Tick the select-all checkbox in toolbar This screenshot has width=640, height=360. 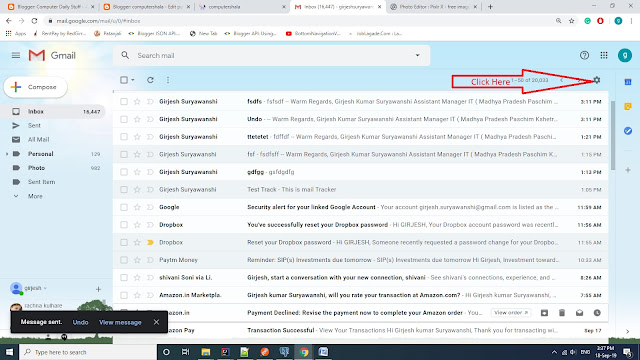(124, 80)
